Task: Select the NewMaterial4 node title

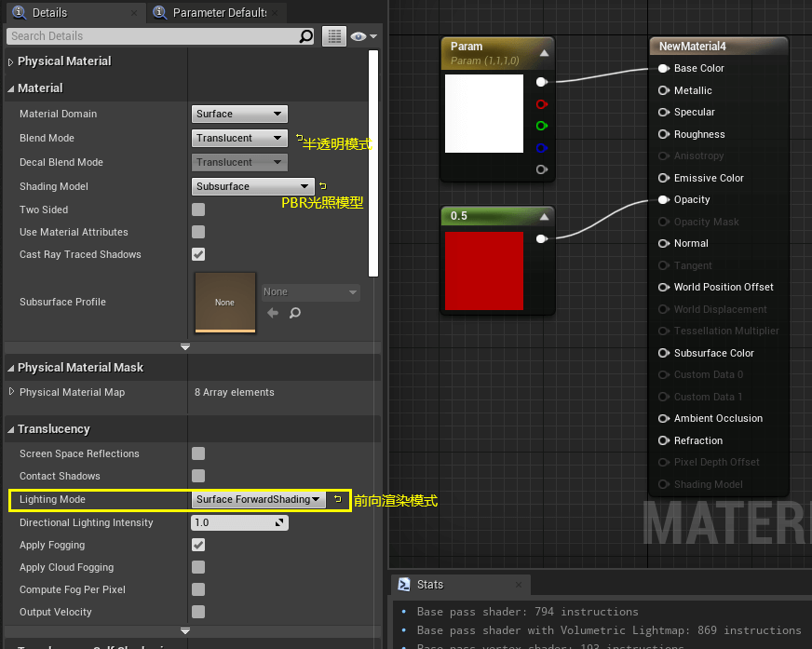Action: (x=693, y=47)
